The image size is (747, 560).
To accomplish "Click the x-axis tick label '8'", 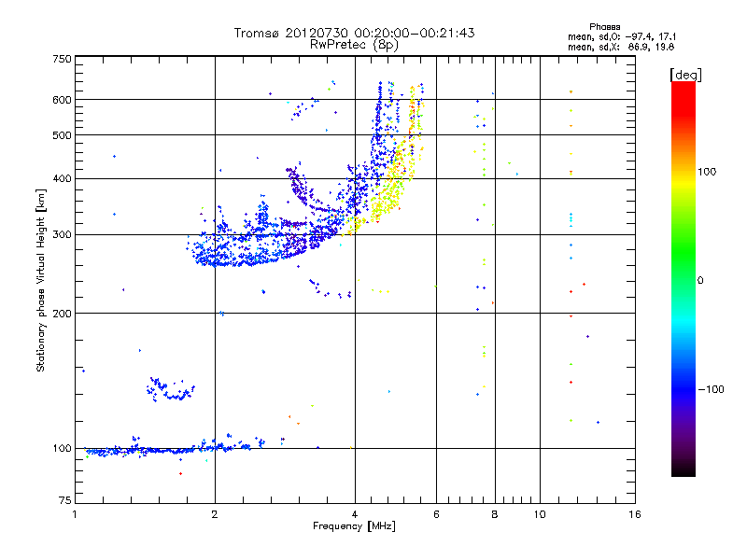I will point(495,514).
